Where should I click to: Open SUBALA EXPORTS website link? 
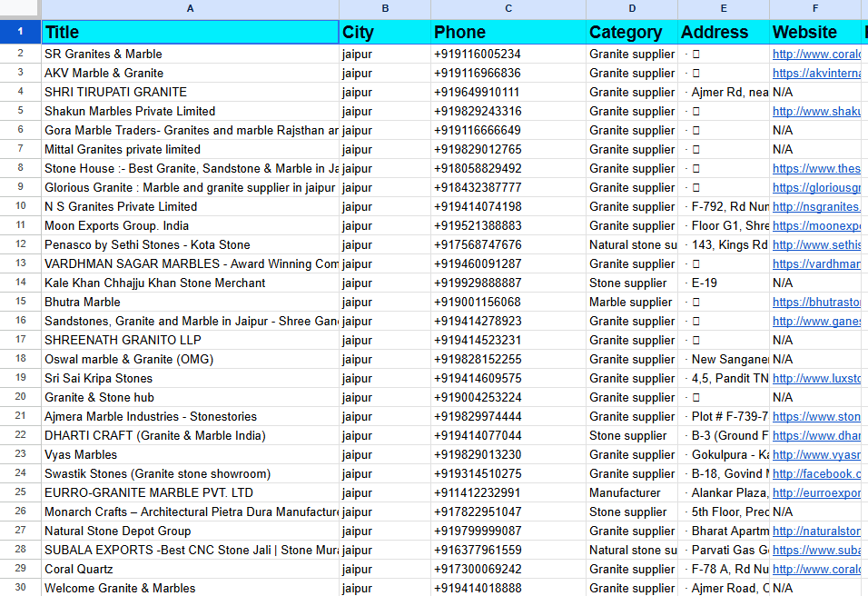(x=816, y=550)
